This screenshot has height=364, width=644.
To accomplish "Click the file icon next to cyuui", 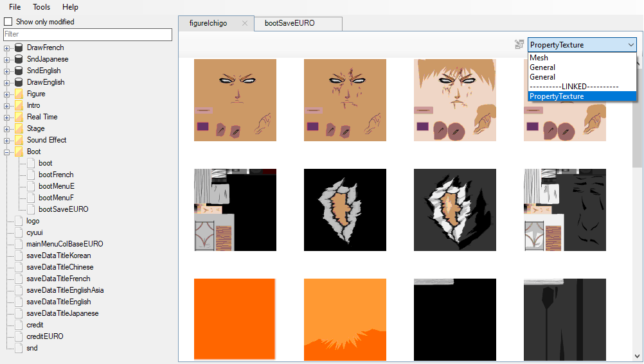I will (19, 232).
